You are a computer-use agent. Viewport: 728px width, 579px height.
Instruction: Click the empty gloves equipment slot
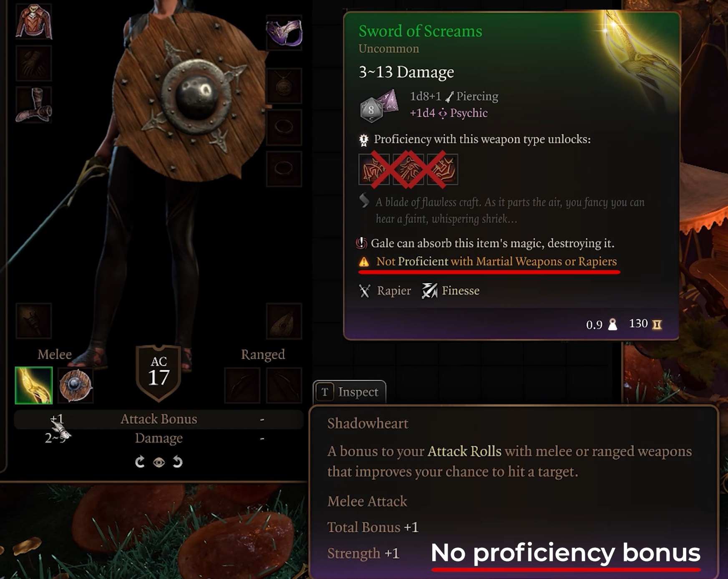pos(33,63)
